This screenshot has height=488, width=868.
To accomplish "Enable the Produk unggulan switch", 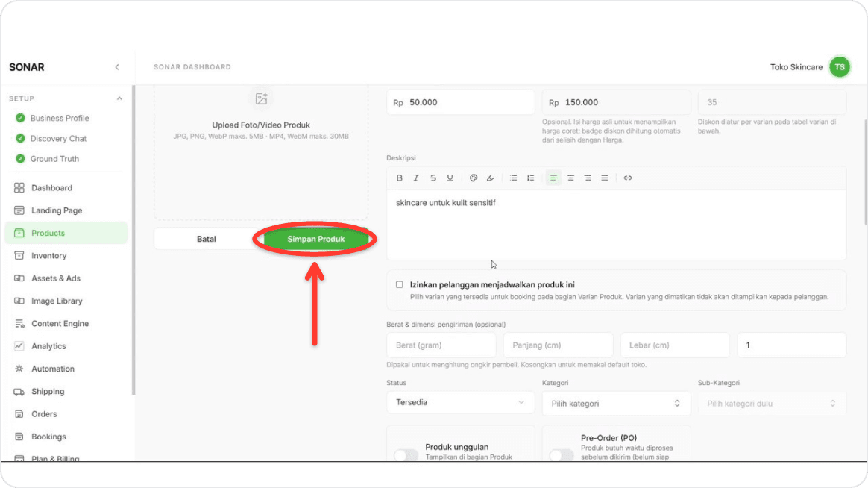I will (x=406, y=454).
